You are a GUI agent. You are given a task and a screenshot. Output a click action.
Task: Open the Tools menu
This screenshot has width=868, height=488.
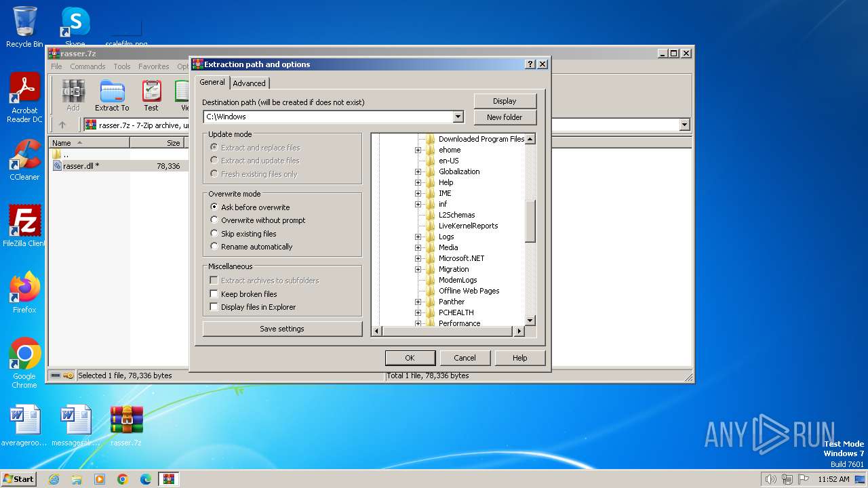point(122,66)
